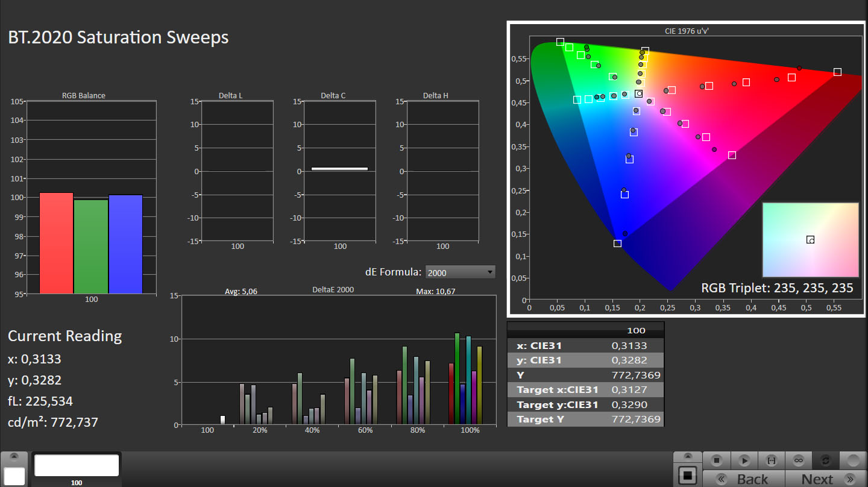Select the white 100 pattern swatch
Viewport: 868px width, 487px height.
77,466
